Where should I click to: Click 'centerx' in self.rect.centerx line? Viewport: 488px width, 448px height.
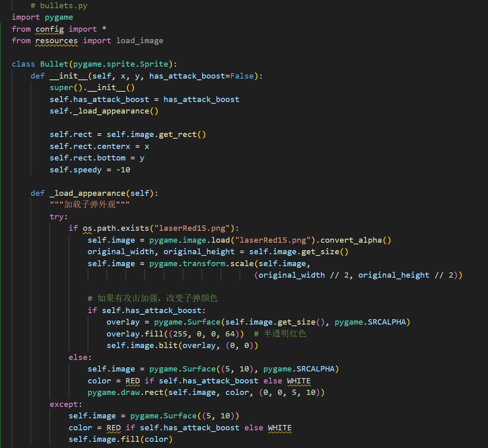[114, 146]
